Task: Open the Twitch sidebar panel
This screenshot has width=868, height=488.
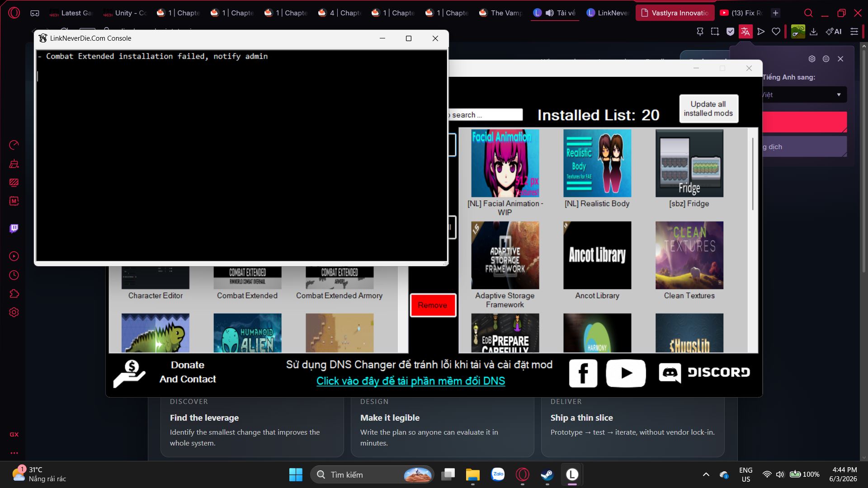Action: (14, 228)
